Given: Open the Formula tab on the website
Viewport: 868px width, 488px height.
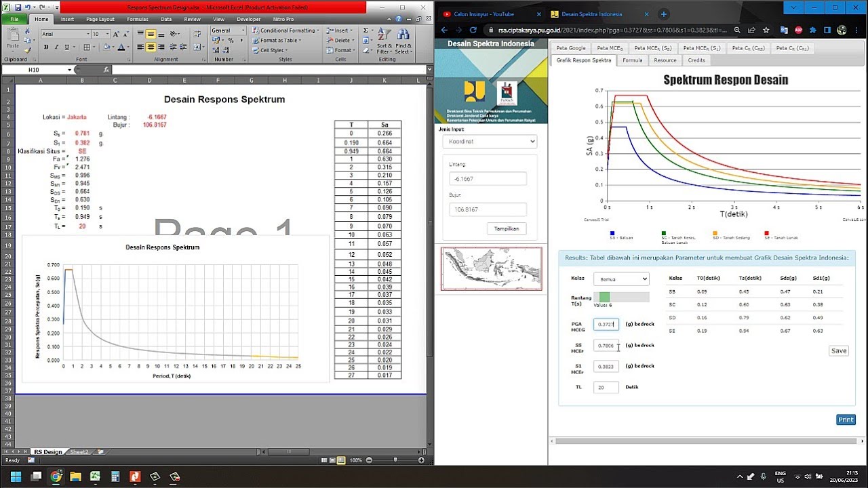Looking at the screenshot, I should (x=632, y=60).
